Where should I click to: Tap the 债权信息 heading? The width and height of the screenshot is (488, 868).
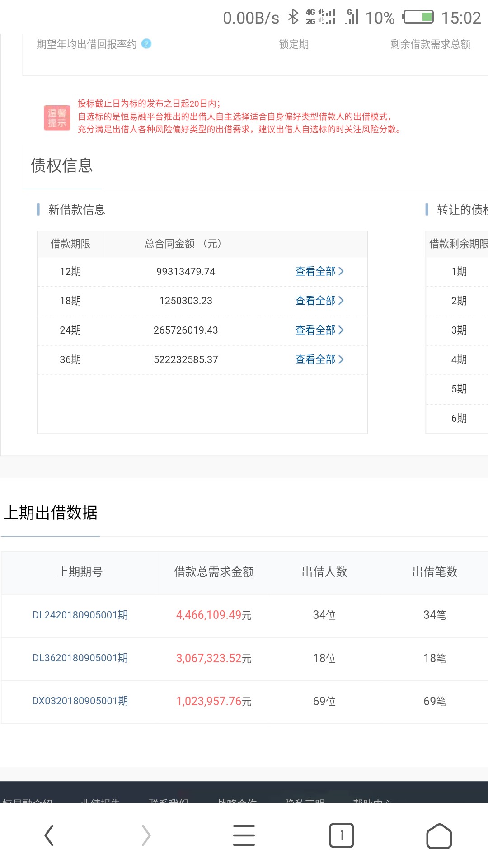(x=61, y=165)
